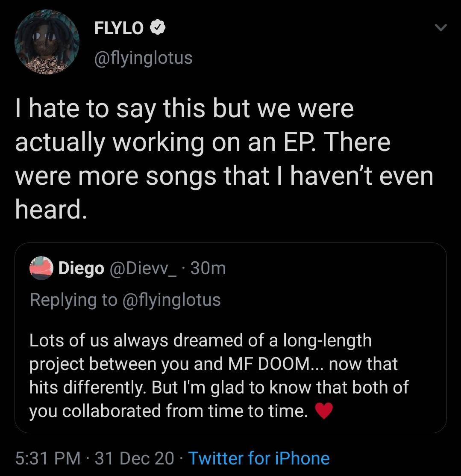Open the quoted tweet avatar thumbnail

(41, 269)
